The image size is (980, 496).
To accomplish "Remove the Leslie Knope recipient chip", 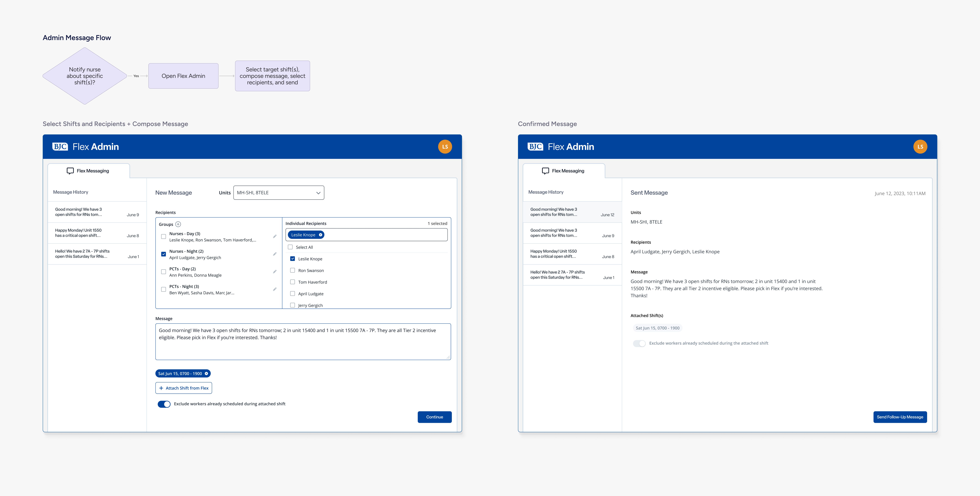I will 321,235.
